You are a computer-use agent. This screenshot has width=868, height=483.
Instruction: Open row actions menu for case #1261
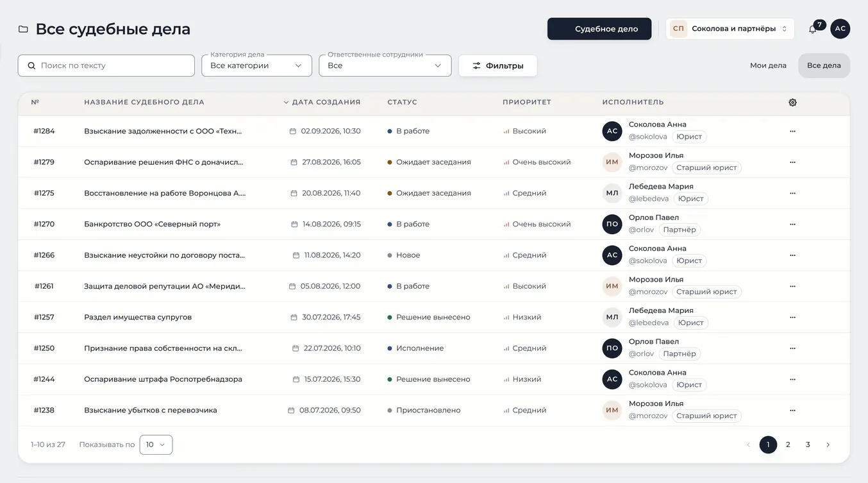click(792, 286)
